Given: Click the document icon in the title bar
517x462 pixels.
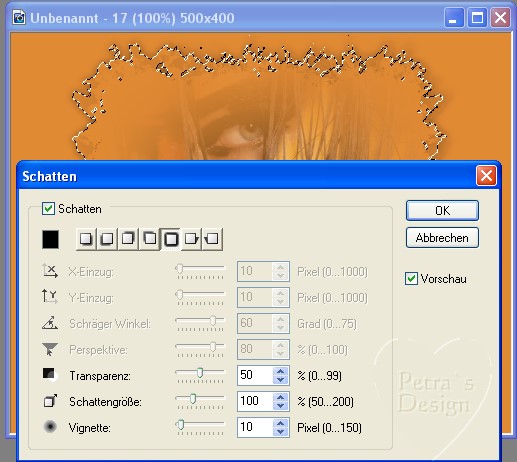Looking at the screenshot, I should coord(19,17).
